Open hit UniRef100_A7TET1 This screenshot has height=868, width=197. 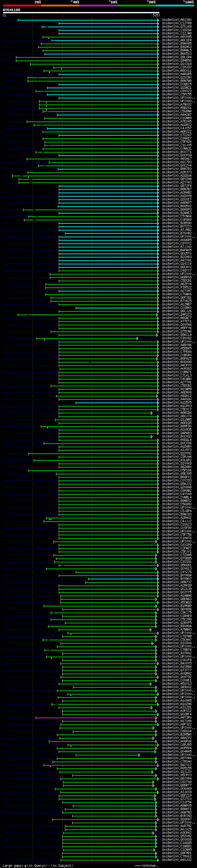(177, 321)
